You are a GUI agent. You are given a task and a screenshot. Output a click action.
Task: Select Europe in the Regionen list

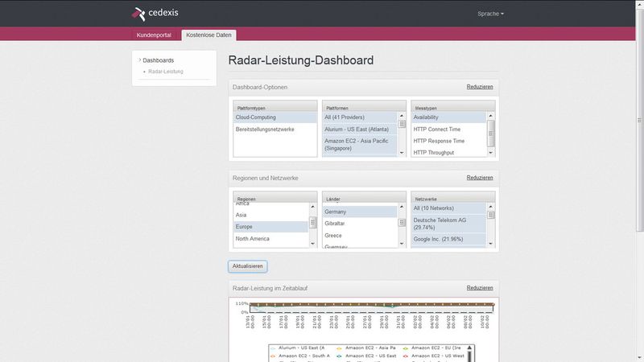(271, 227)
